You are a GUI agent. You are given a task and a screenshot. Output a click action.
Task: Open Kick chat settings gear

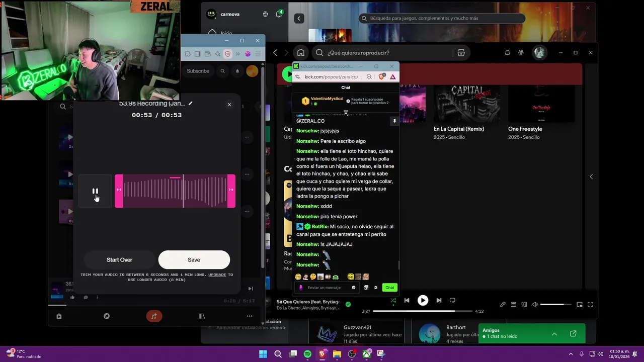click(x=376, y=288)
